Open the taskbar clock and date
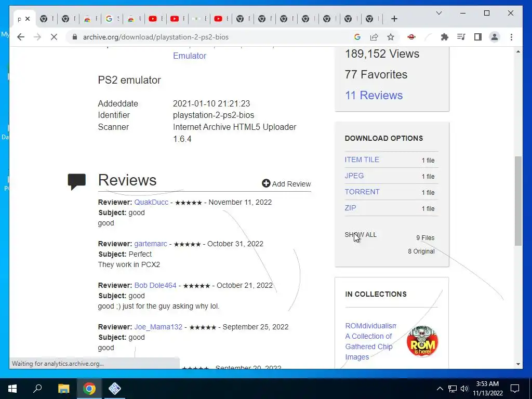Viewport: 532px width, 399px height. 487,389
